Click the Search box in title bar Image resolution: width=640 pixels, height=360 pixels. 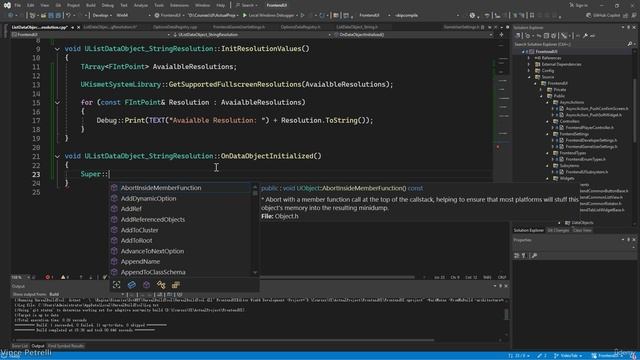247,5
